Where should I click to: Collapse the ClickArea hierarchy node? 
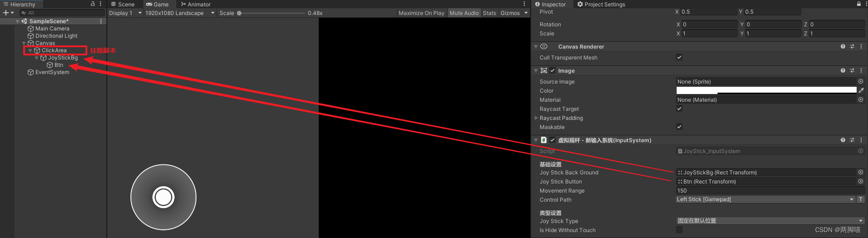pyautogui.click(x=30, y=50)
